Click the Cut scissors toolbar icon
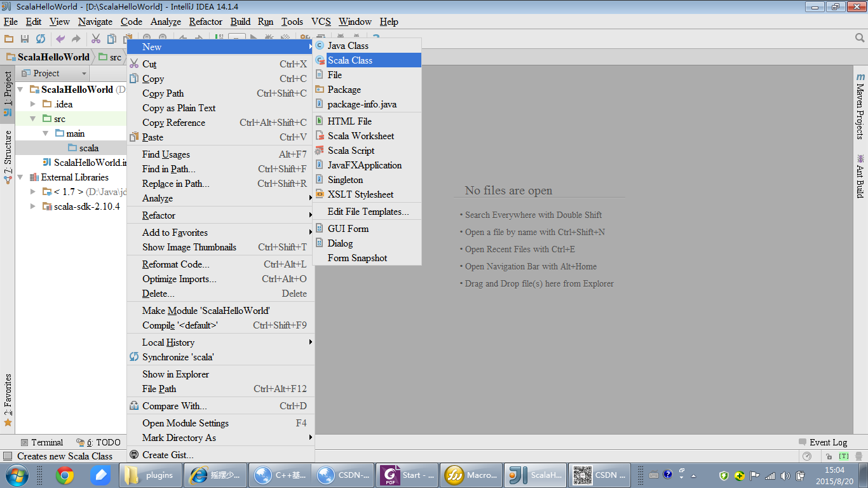Image resolution: width=868 pixels, height=488 pixels. (96, 39)
